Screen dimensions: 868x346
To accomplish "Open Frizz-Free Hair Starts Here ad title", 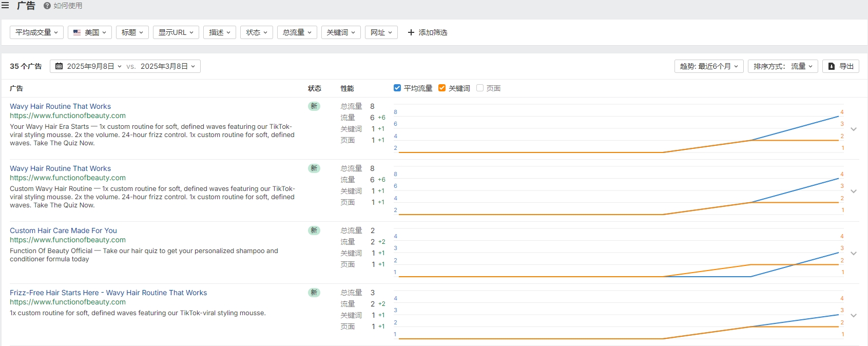I will [x=108, y=293].
